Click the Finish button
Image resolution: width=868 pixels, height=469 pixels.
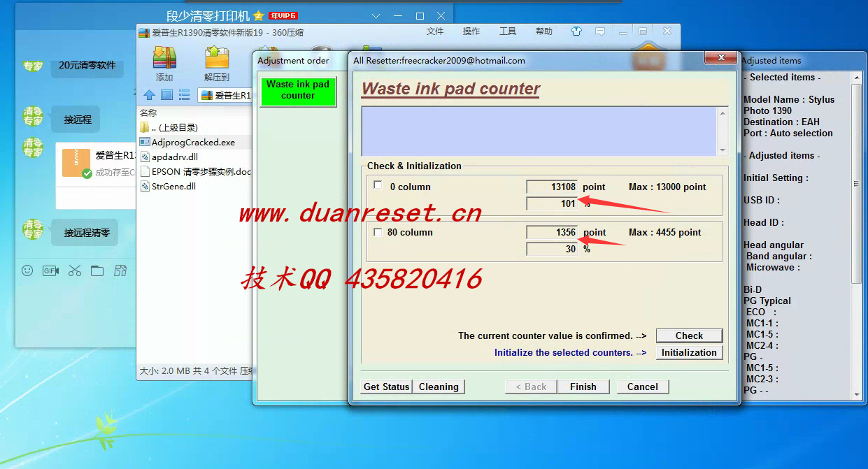583,387
